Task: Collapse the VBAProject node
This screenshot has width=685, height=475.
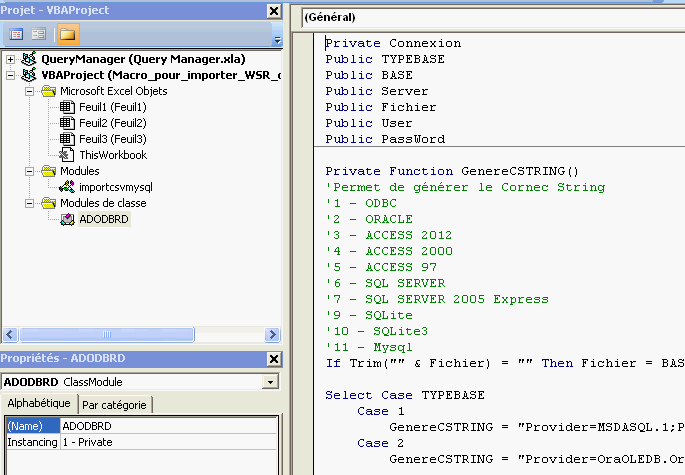Action: click(x=10, y=75)
